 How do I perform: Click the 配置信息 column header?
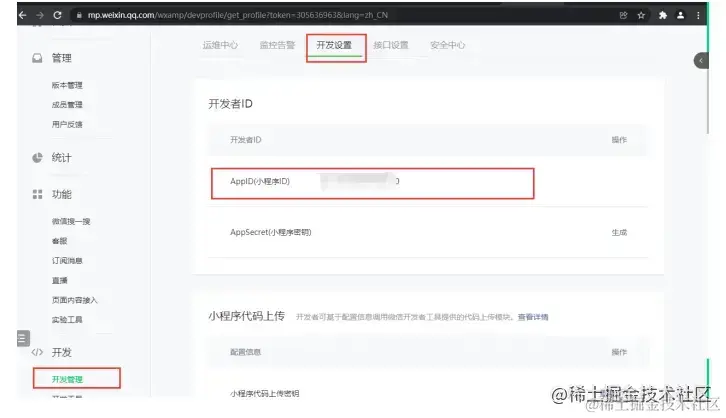[245, 352]
